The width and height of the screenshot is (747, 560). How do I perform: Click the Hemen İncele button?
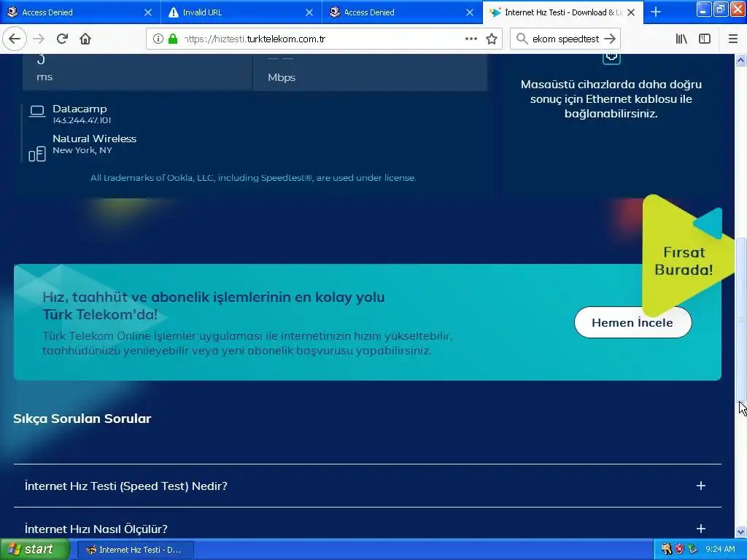(x=632, y=322)
